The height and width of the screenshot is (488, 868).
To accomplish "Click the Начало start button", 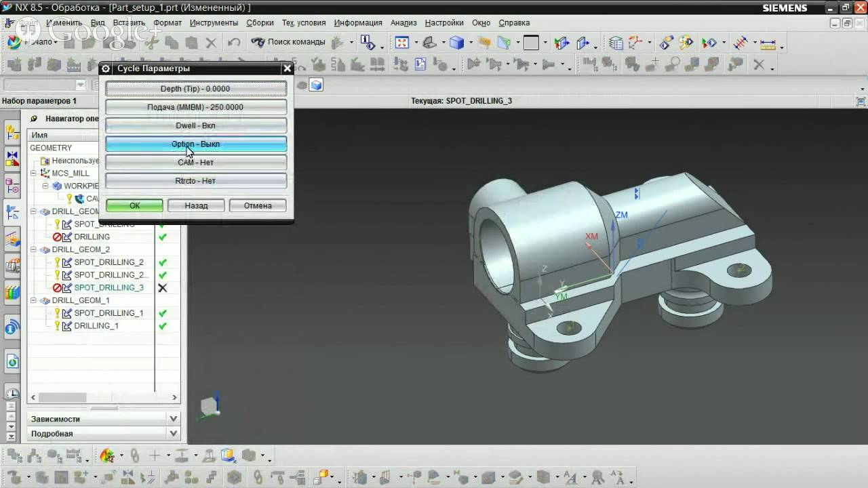I will (33, 42).
